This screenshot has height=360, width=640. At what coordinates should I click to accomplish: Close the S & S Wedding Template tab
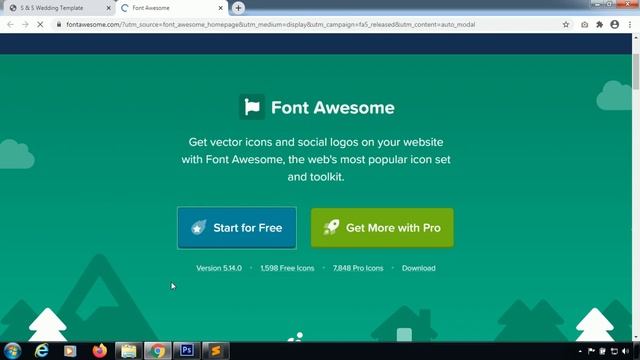coord(109,8)
